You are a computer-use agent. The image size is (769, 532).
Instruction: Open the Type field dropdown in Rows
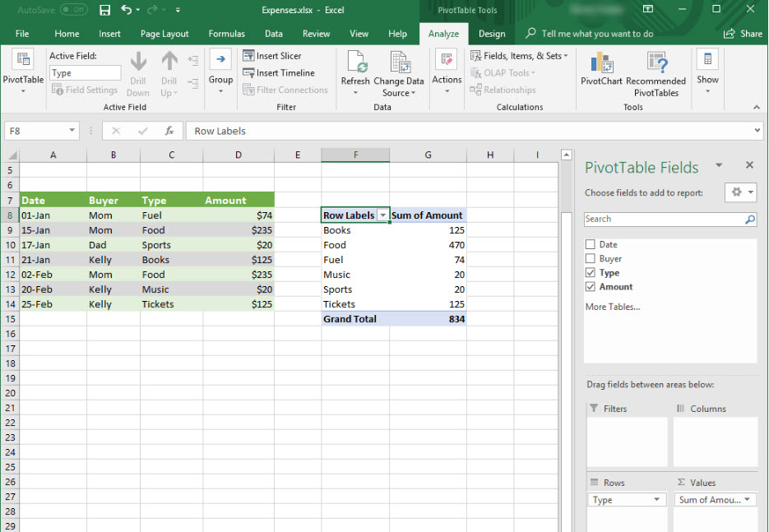(656, 500)
